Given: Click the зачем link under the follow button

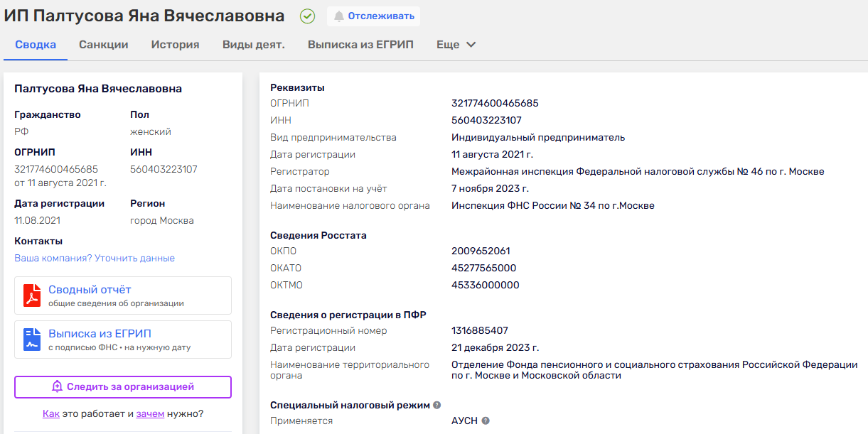Looking at the screenshot, I should point(150,413).
